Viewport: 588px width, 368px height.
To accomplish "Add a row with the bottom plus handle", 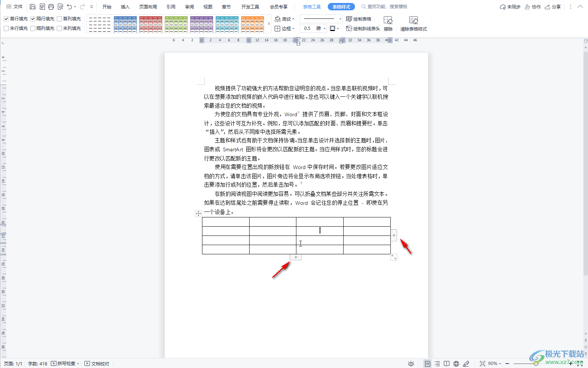I will pos(296,257).
